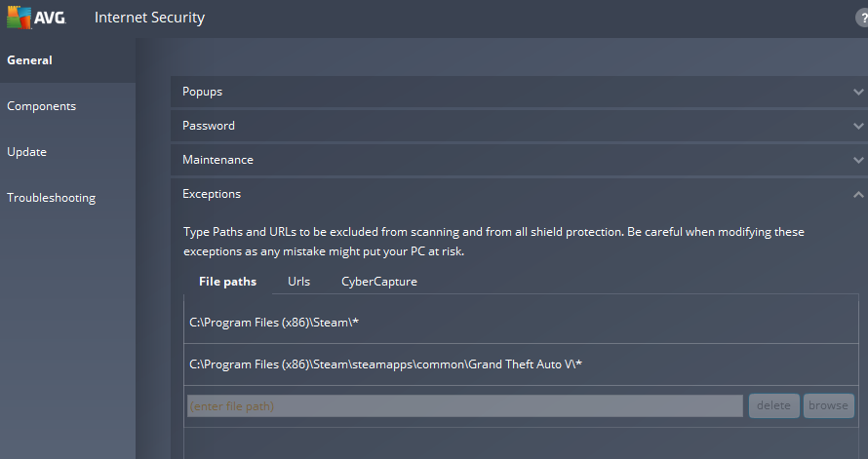Click the AVG logo icon

point(19,18)
